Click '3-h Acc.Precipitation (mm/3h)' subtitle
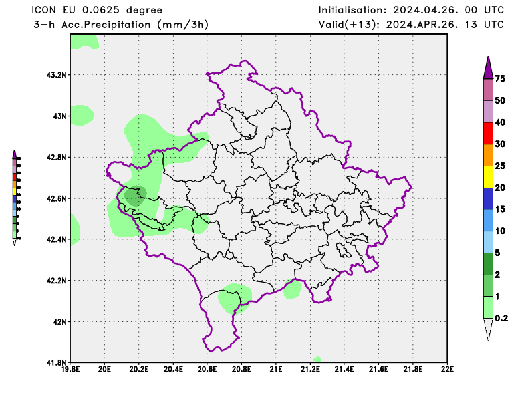Screen dimensions: 532x411 click(121, 25)
